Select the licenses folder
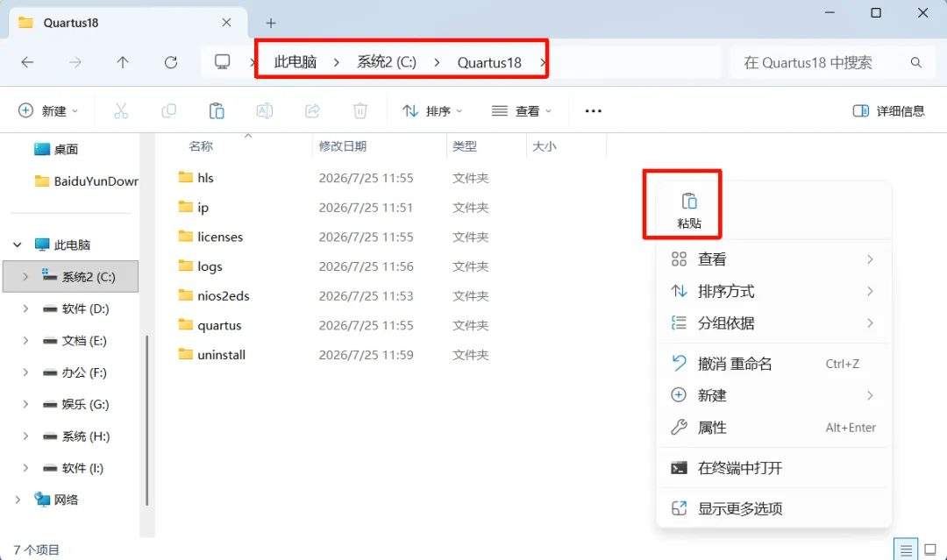 pyautogui.click(x=210, y=237)
